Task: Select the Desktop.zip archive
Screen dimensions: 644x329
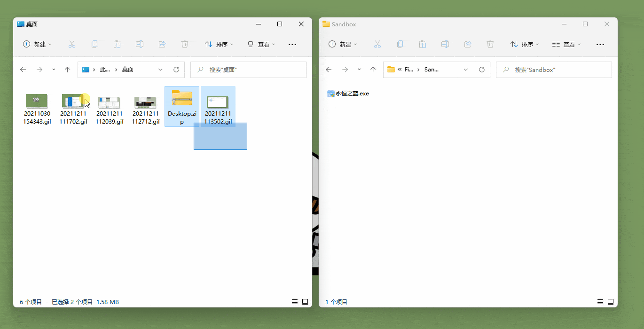Action: click(182, 107)
